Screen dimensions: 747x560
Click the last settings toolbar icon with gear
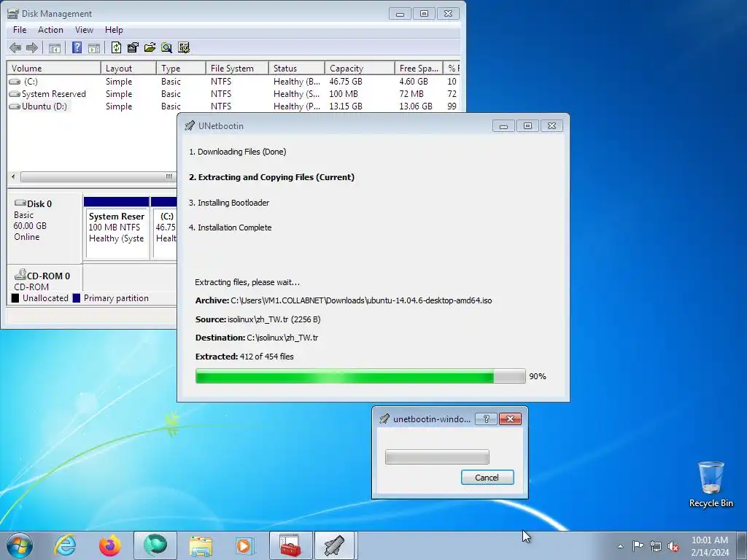pos(183,47)
